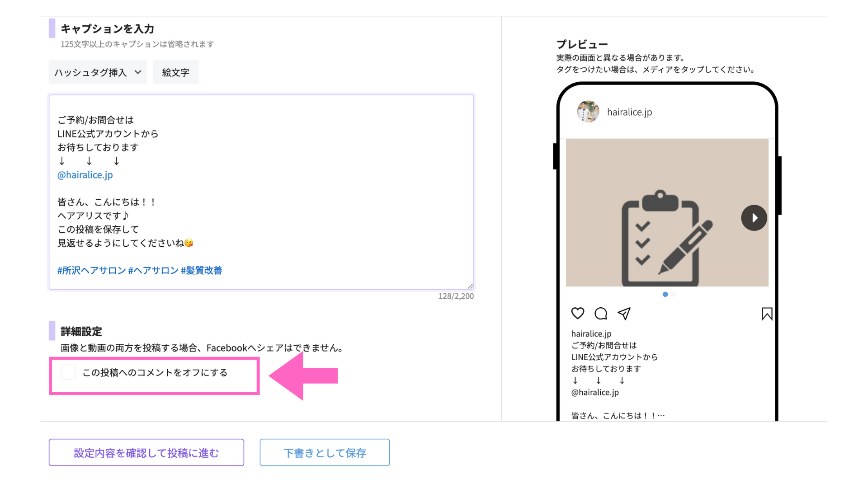Click the heart like icon in preview

(x=578, y=313)
